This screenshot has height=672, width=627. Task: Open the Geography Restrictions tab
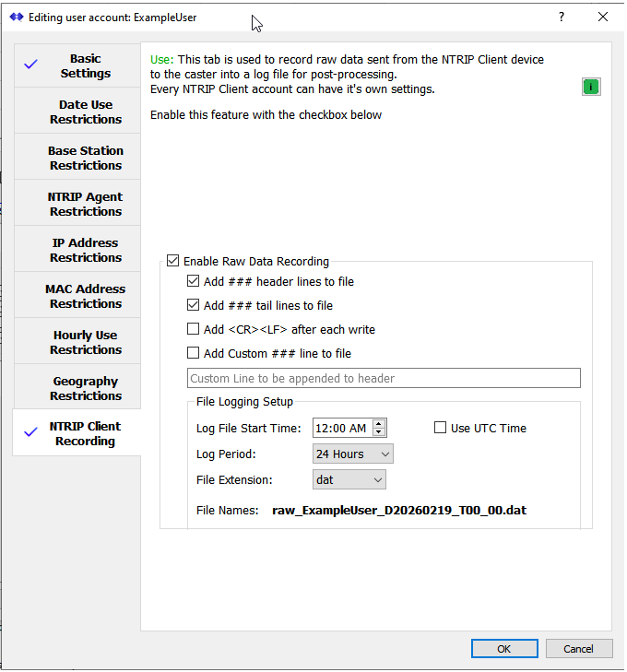(x=85, y=388)
